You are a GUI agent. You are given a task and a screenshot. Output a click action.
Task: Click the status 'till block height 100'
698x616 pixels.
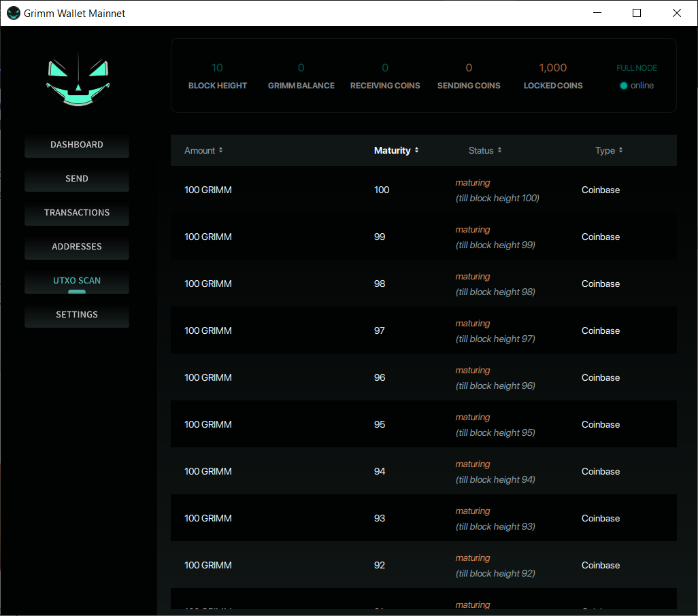pyautogui.click(x=497, y=199)
